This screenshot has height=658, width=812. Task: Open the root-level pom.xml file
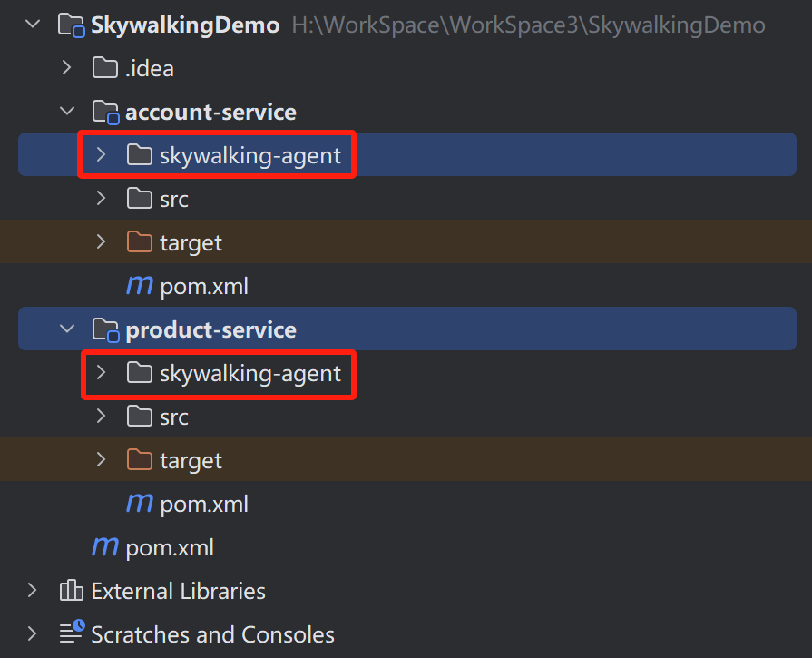click(x=170, y=547)
